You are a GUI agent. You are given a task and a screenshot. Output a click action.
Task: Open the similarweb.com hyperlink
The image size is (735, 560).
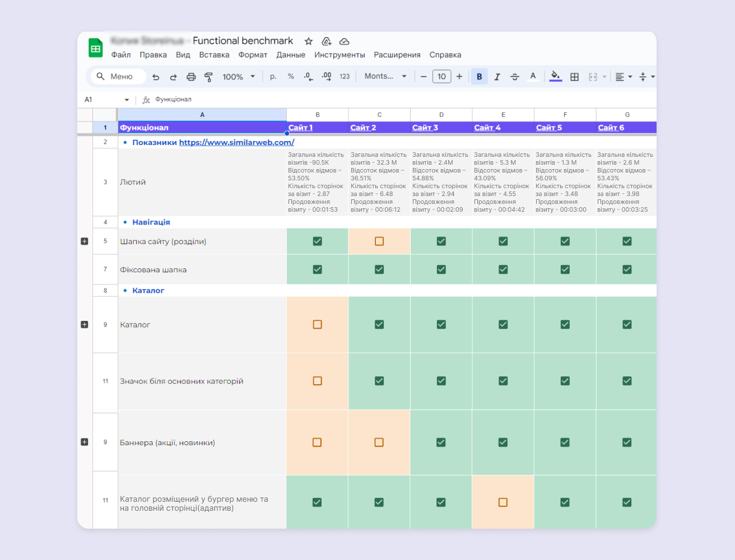(x=236, y=142)
